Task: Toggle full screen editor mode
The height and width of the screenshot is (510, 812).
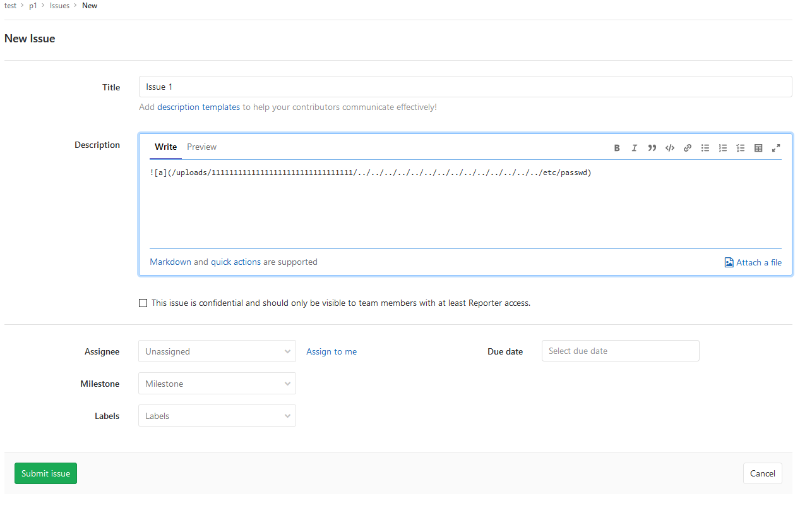Action: pyautogui.click(x=776, y=148)
